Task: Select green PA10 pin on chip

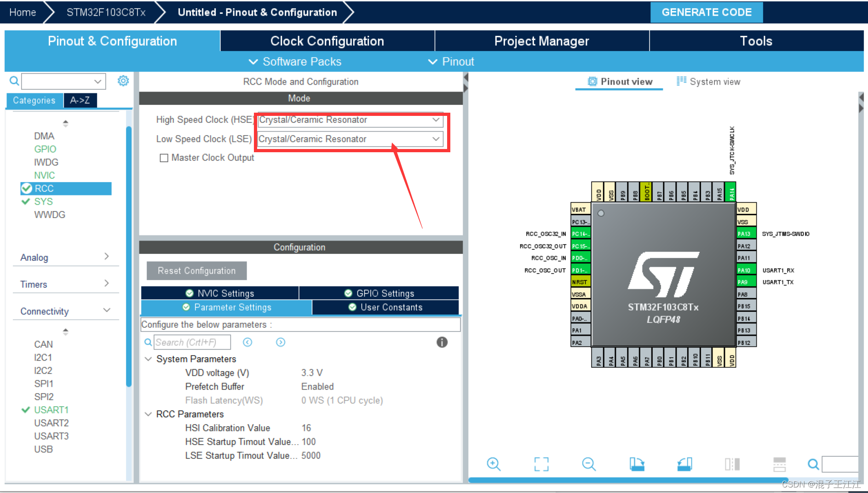Action: pos(746,270)
